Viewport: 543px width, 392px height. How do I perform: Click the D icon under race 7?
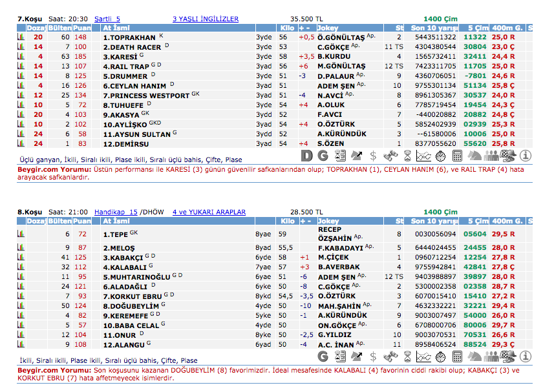point(306,156)
